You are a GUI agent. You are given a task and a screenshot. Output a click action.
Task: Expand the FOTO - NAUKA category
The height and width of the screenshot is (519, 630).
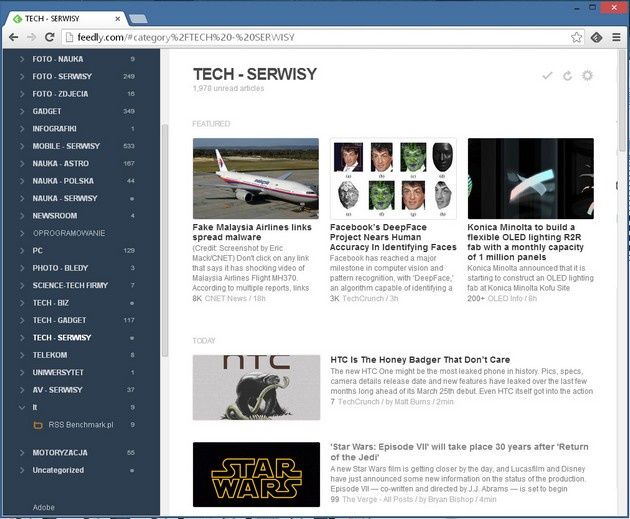(x=22, y=59)
